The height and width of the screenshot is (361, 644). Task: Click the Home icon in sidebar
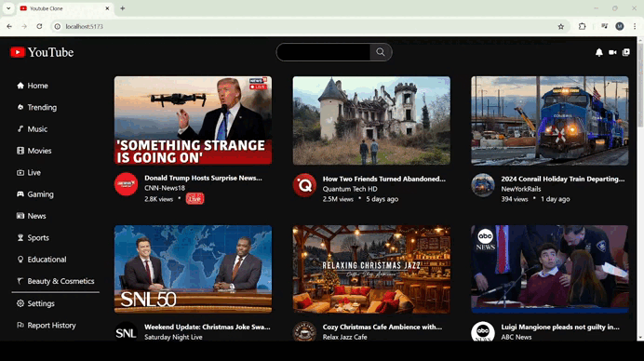pos(20,86)
